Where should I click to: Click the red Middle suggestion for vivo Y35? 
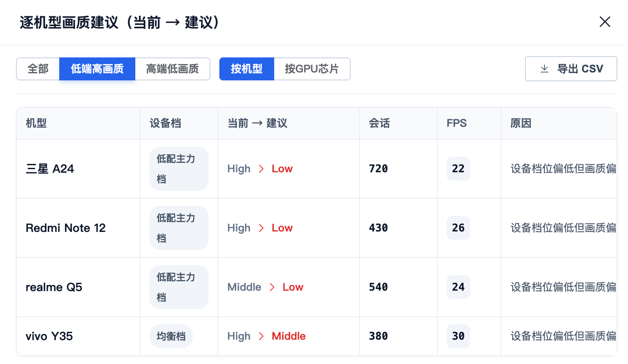(289, 336)
